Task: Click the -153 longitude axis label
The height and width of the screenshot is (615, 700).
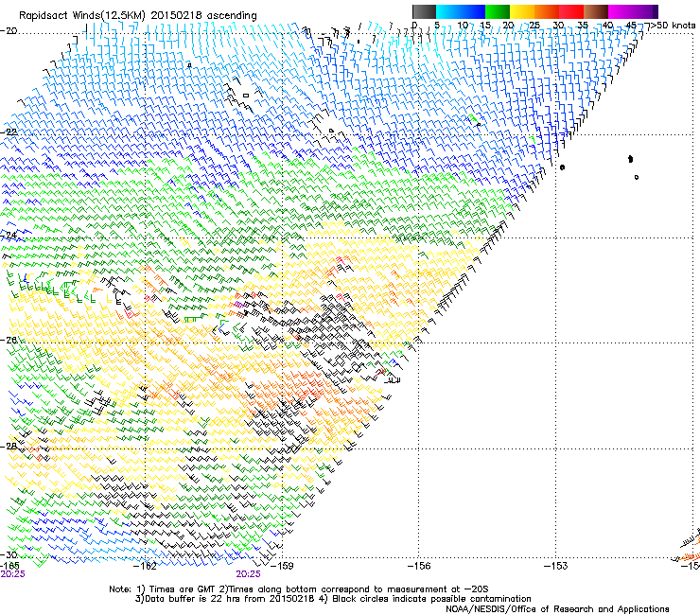Action: click(556, 566)
